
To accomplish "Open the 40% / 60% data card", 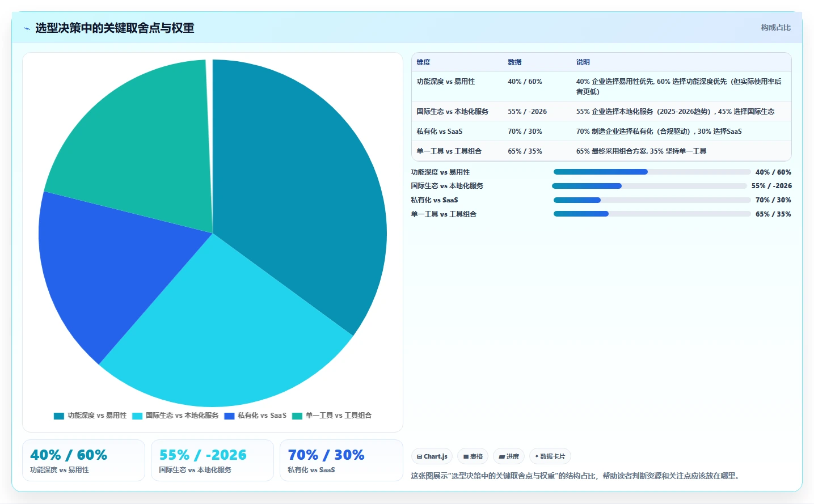I will pyautogui.click(x=83, y=460).
